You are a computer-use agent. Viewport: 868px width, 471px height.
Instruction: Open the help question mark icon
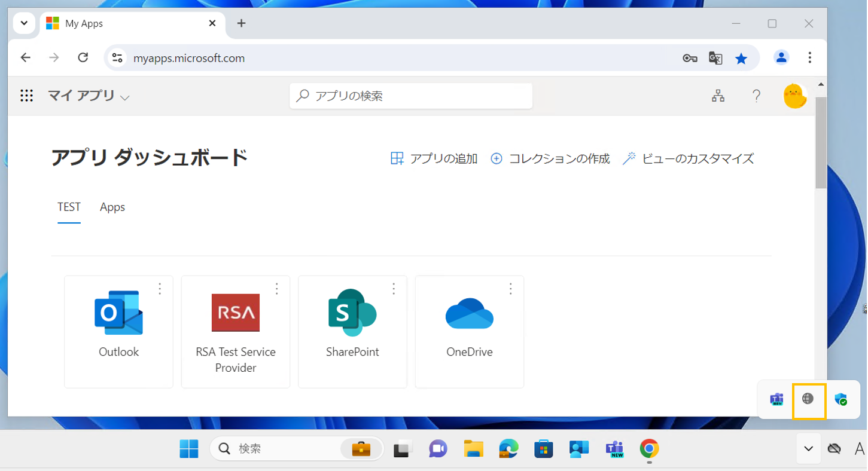tap(757, 96)
